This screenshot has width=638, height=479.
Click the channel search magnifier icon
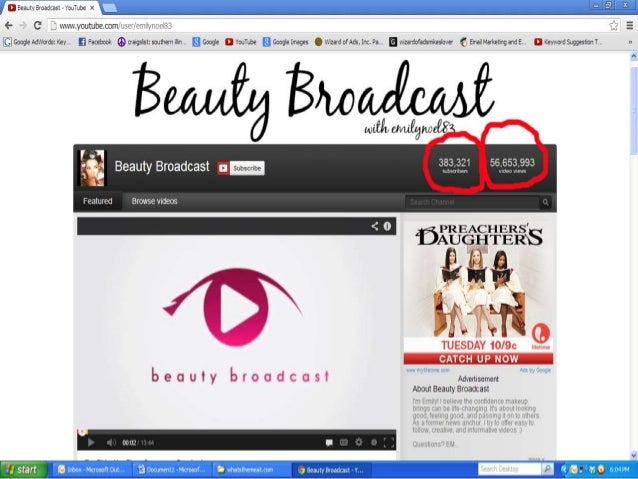546,202
